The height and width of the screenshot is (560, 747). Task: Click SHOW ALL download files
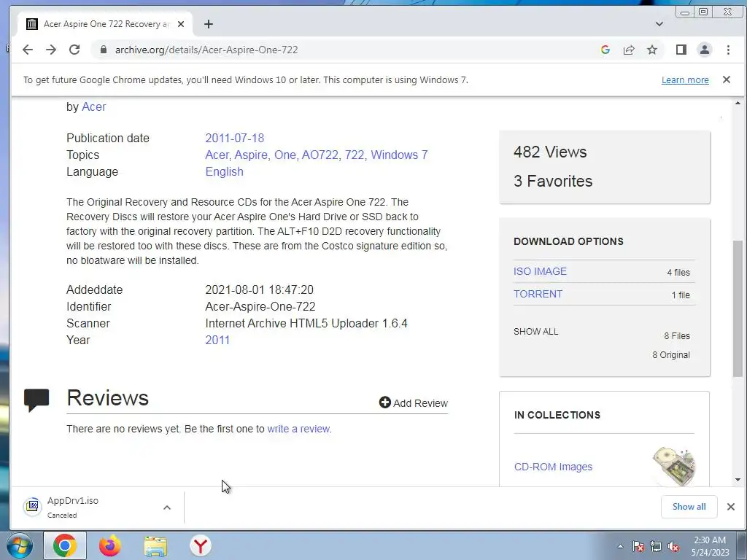point(536,332)
